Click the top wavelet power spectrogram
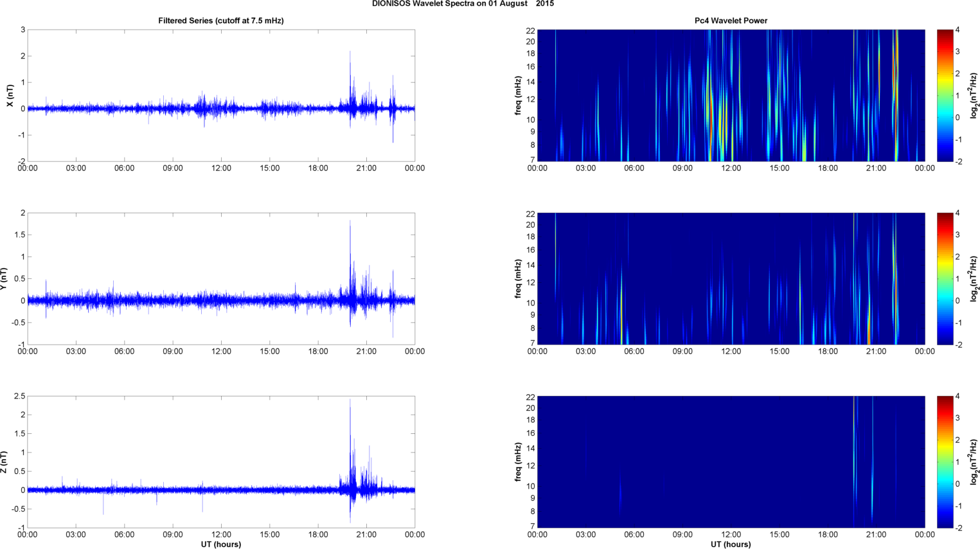This screenshot has width=980, height=549. pos(731,96)
